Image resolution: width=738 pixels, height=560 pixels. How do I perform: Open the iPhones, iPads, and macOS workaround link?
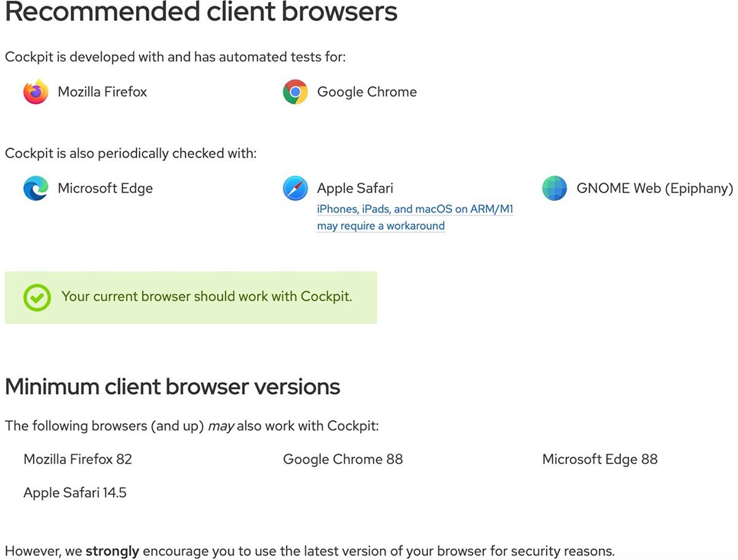click(x=415, y=209)
